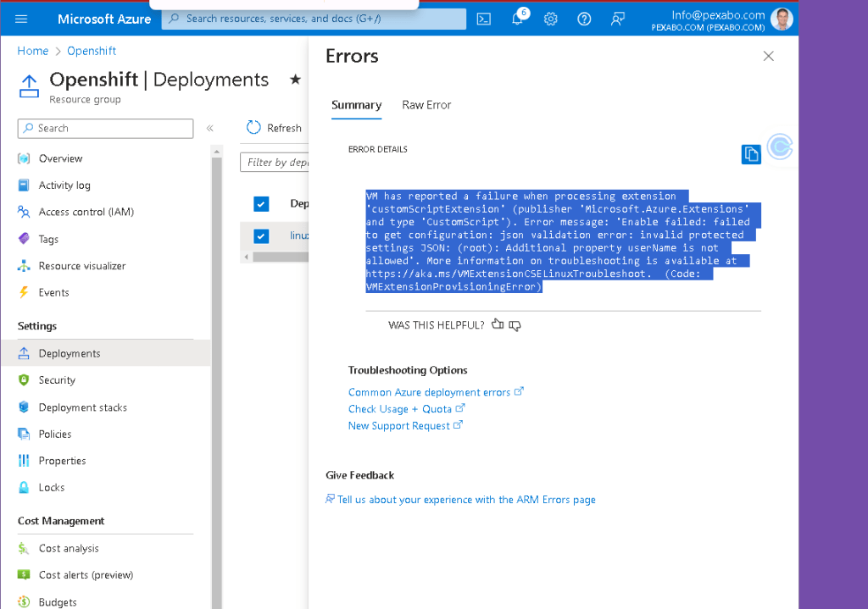The height and width of the screenshot is (609, 868).
Task: Collapse the sidebar navigation menu
Action: 210,128
